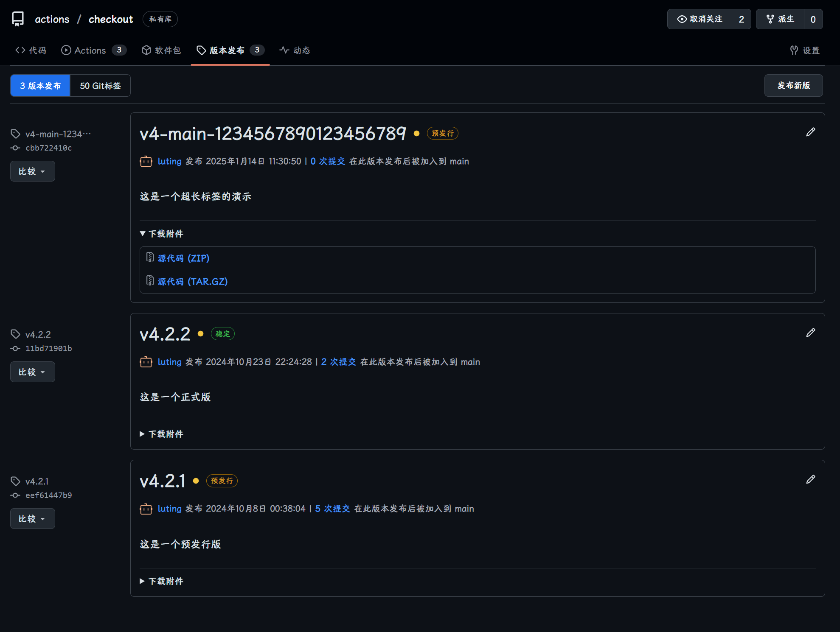Download 源代码 (TAR.GZ)
The width and height of the screenshot is (840, 632).
192,281
